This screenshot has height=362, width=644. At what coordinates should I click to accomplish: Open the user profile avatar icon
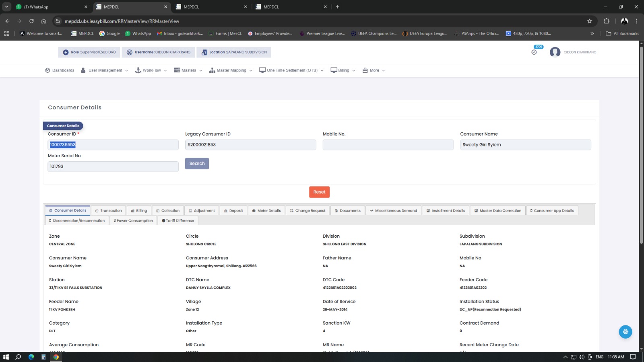pyautogui.click(x=555, y=52)
